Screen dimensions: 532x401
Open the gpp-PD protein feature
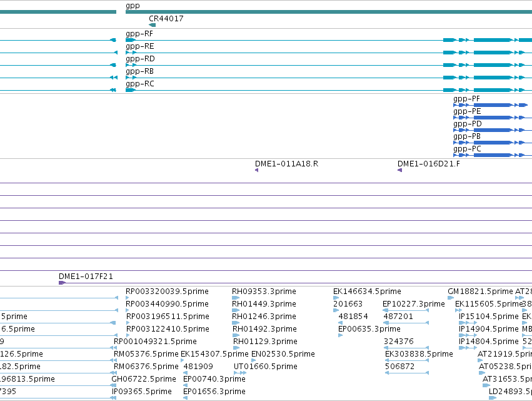468,124
